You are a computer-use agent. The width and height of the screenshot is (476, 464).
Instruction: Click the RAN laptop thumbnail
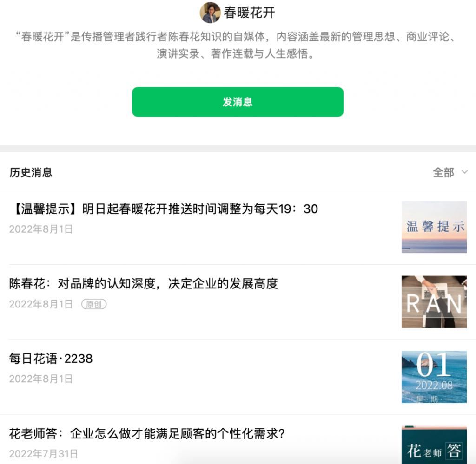pyautogui.click(x=434, y=302)
